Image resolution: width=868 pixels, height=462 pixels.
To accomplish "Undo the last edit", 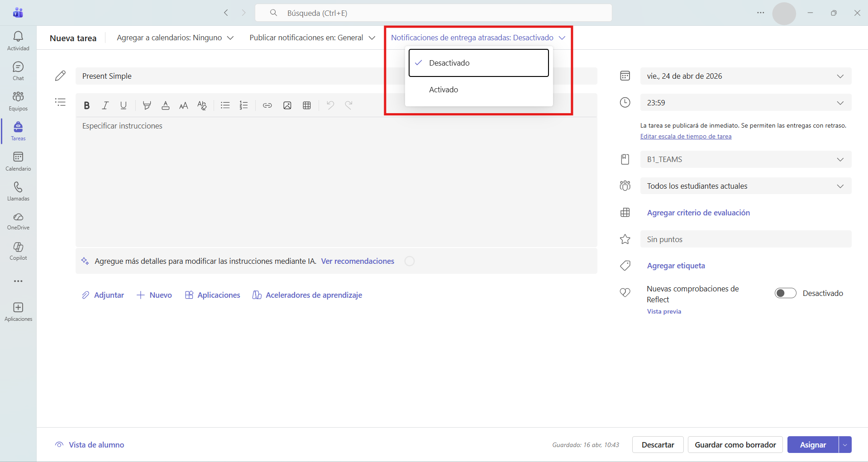I will pyautogui.click(x=330, y=105).
